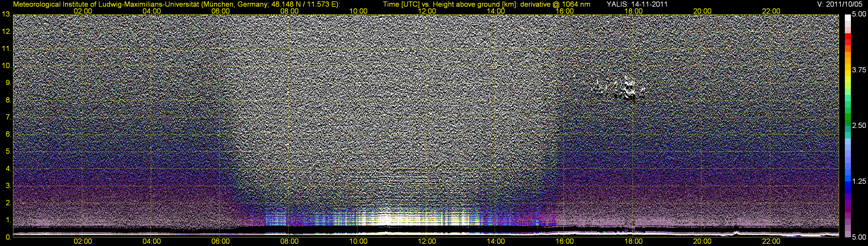Click the 02:00 label on the bottom time axis

83,242
